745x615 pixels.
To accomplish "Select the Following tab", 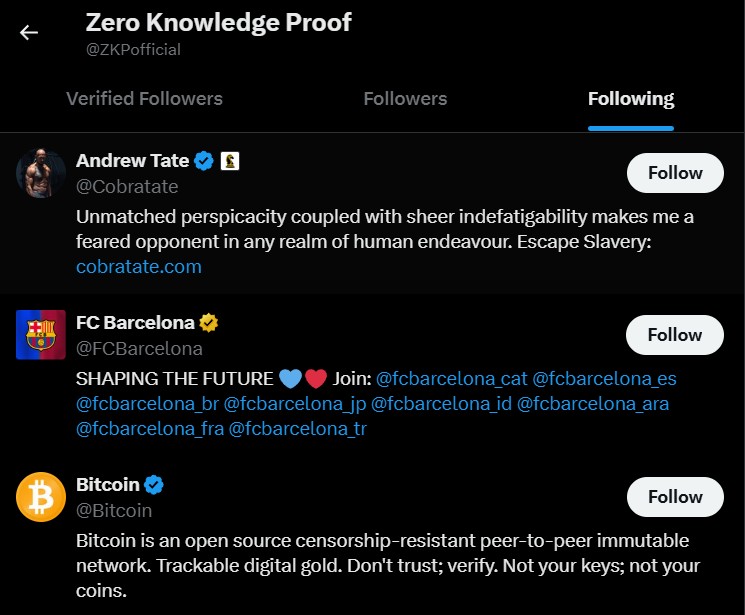I will [631, 99].
